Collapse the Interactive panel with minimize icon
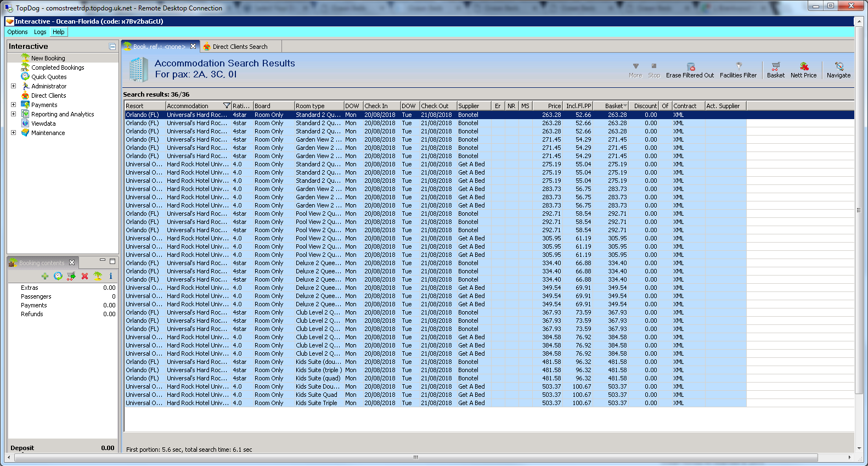Image resolution: width=868 pixels, height=466 pixels. (x=112, y=47)
